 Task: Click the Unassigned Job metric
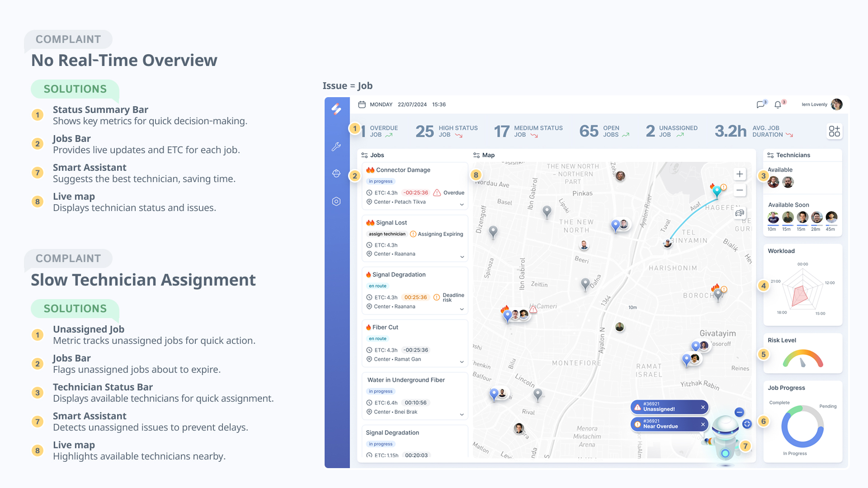[x=672, y=131]
